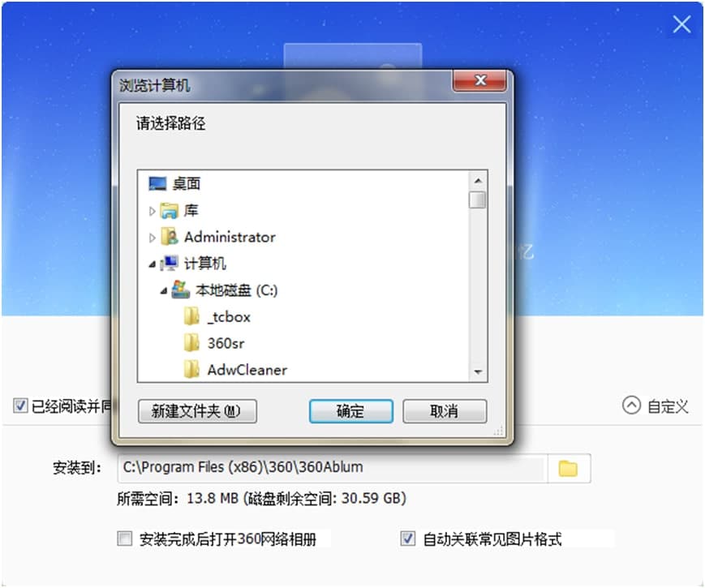Select the 本地磁盘 (C:) drive icon

pos(181,290)
